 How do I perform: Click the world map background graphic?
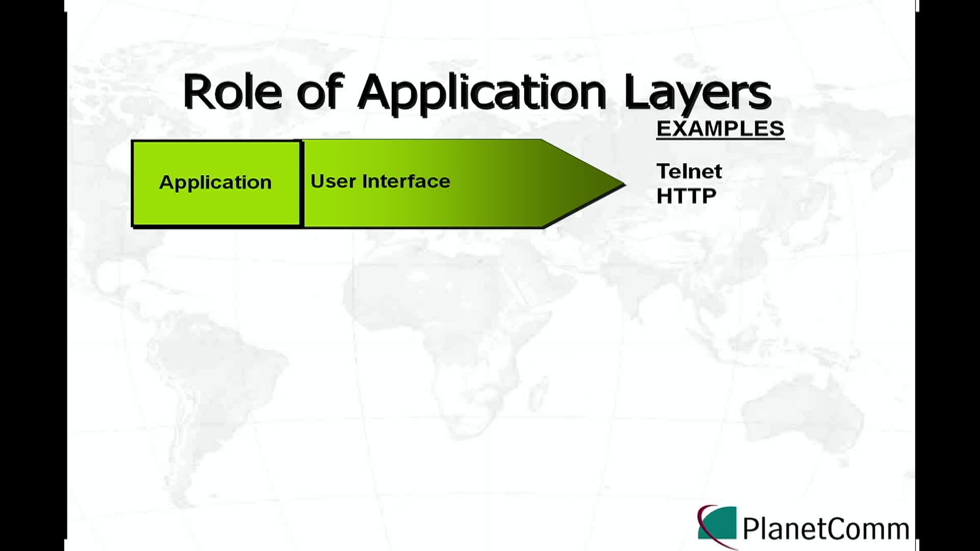490,336
